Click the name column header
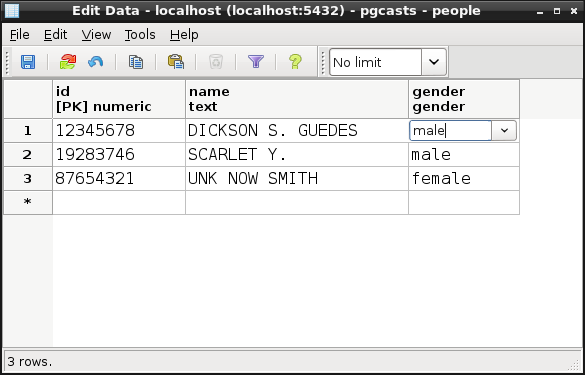The height and width of the screenshot is (375, 585). 297,99
